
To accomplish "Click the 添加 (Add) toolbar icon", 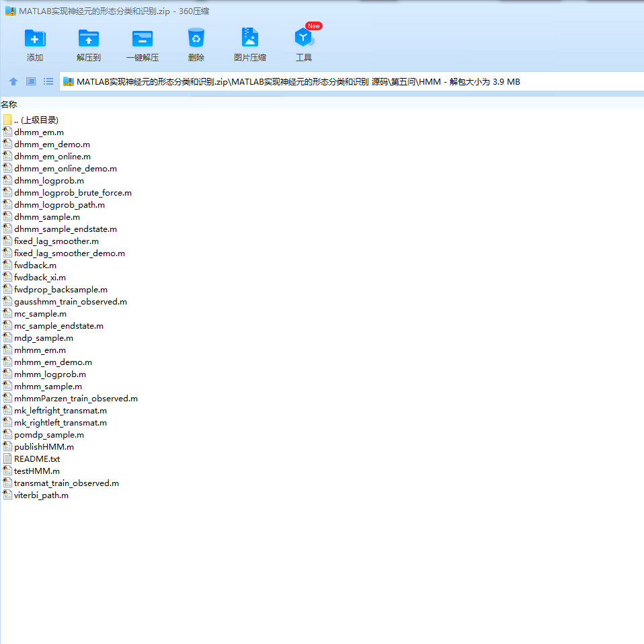I will click(35, 38).
